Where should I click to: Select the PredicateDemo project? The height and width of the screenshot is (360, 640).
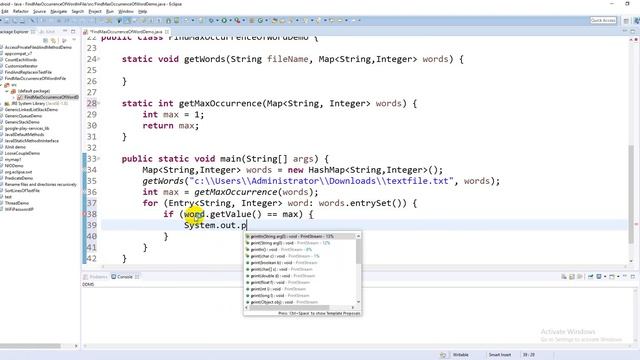[19, 178]
